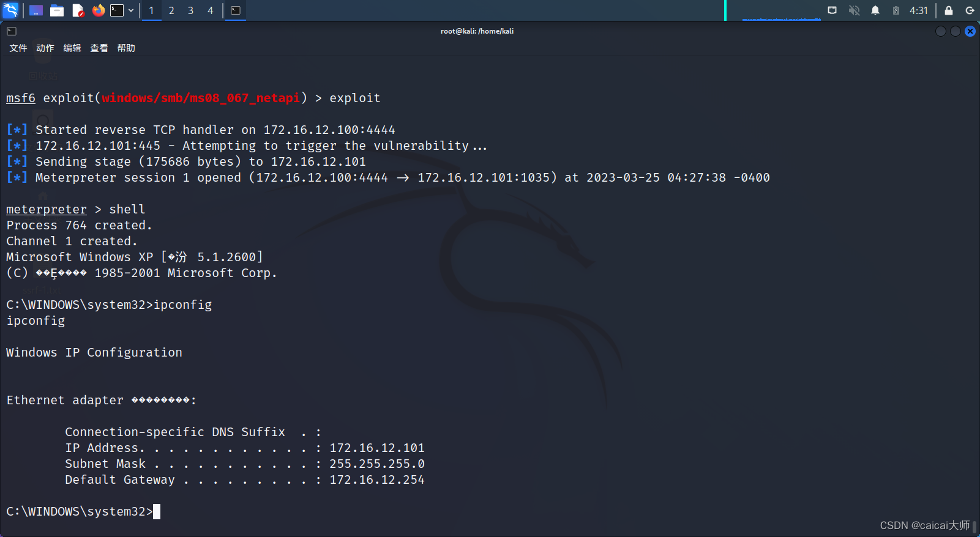The width and height of the screenshot is (980, 537).
Task: Open terminal emulator launcher in panel
Action: coord(117,10)
